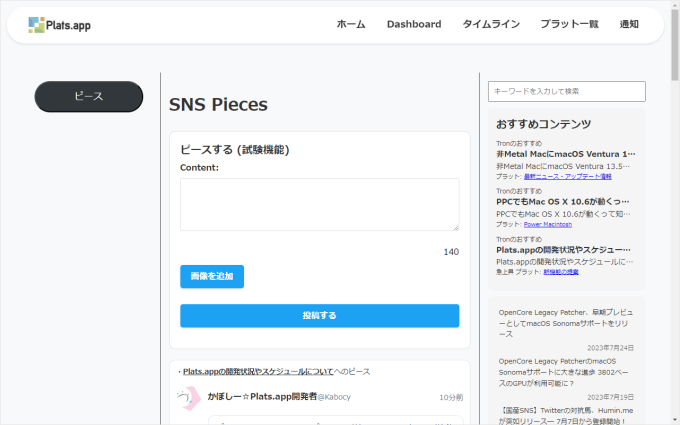Click the @Kabocy handle
680x425 pixels.
click(x=334, y=397)
